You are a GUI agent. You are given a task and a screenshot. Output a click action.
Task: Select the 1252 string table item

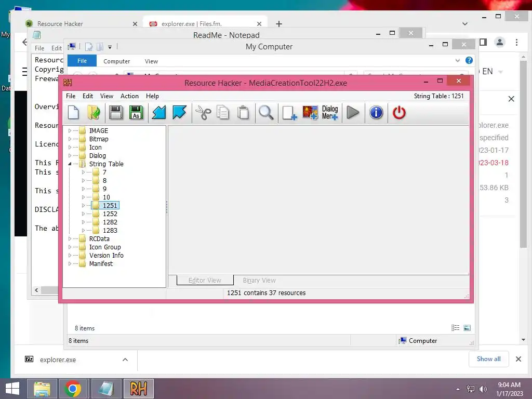[x=110, y=214]
